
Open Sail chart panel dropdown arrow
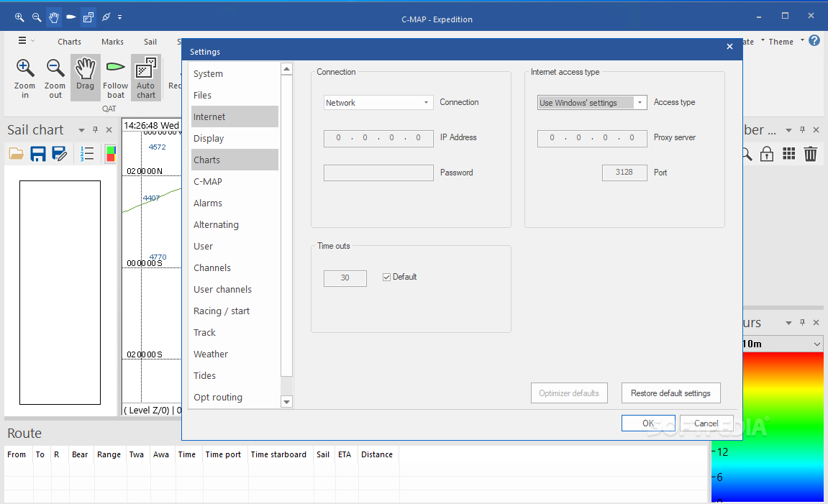pyautogui.click(x=81, y=130)
